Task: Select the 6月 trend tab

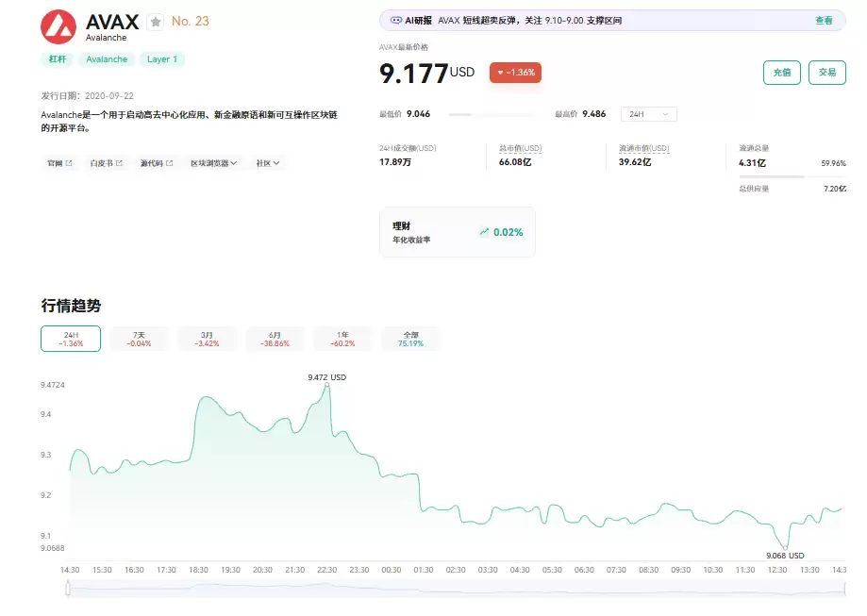Action: (275, 339)
